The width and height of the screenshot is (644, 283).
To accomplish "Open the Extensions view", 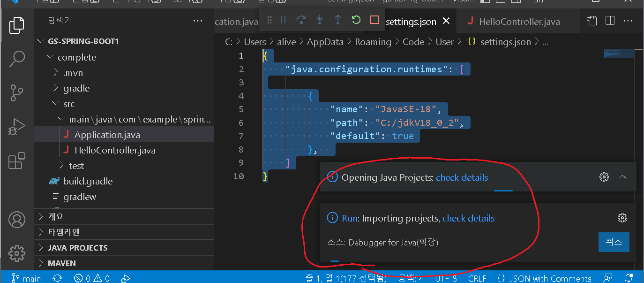I will pyautogui.click(x=17, y=161).
